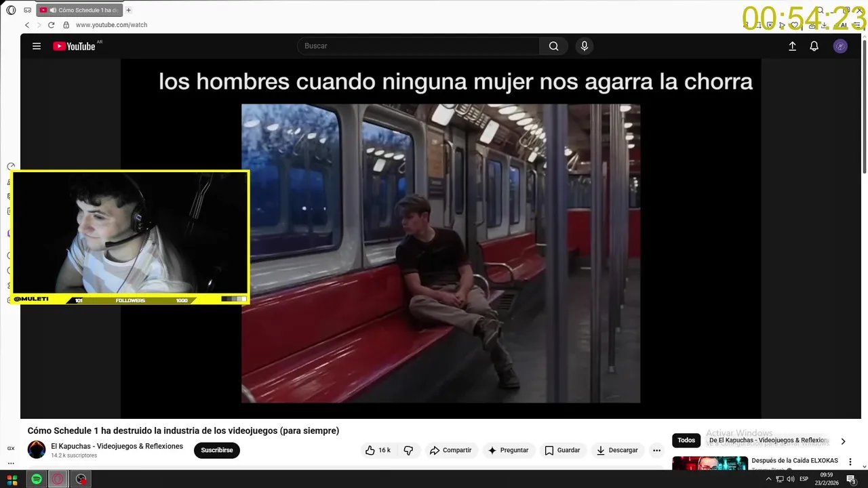Save video with the Guardar button
This screenshot has height=488, width=868.
click(x=562, y=450)
